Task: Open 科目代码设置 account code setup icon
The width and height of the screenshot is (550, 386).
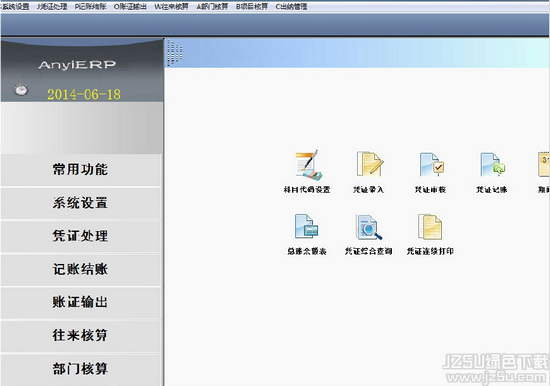Action: pos(308,166)
